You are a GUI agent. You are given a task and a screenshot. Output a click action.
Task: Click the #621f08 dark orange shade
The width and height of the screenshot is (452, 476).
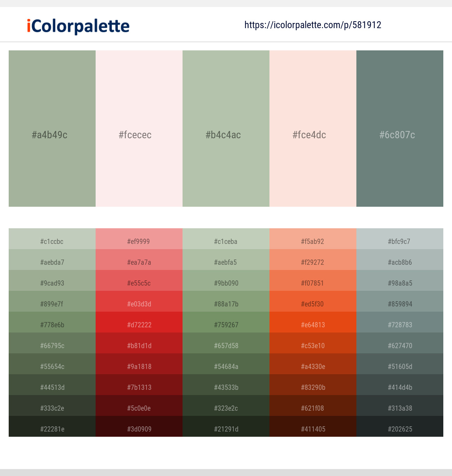pyautogui.click(x=313, y=408)
